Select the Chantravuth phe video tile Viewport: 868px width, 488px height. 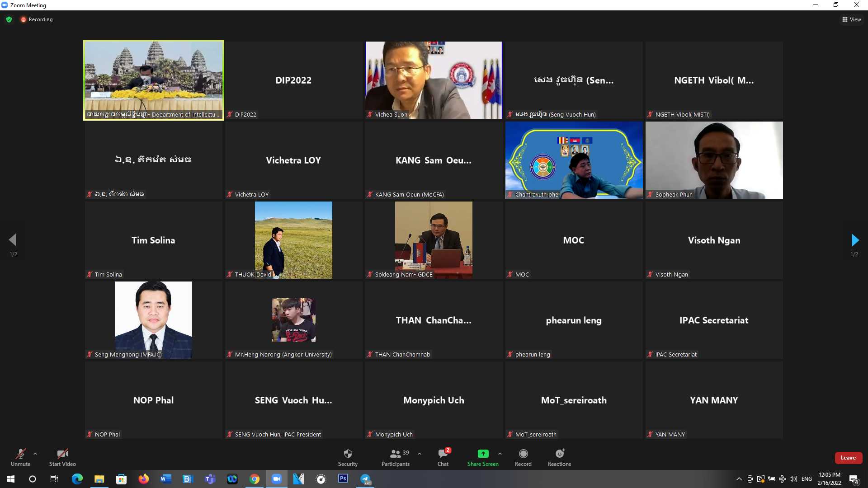click(x=574, y=160)
